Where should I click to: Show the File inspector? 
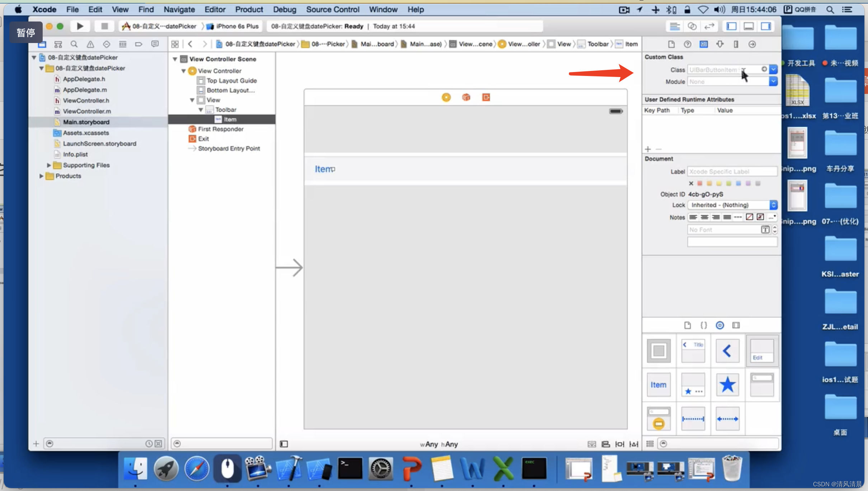pyautogui.click(x=671, y=44)
